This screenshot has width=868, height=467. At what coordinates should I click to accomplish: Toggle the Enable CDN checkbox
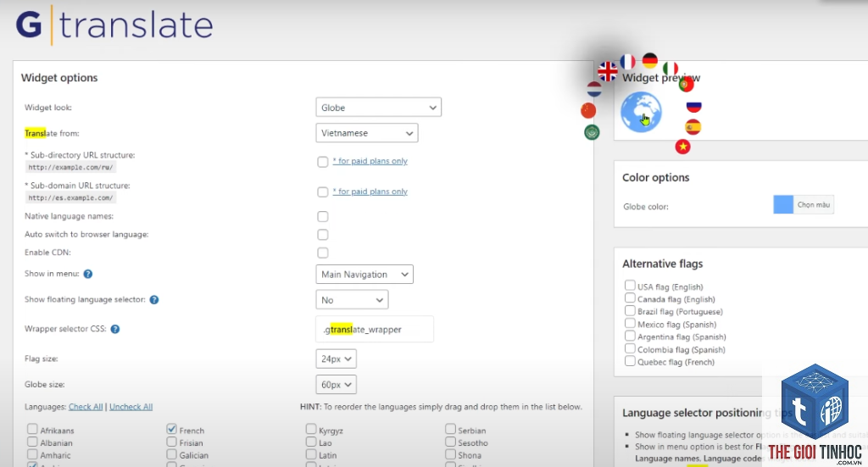pos(323,253)
